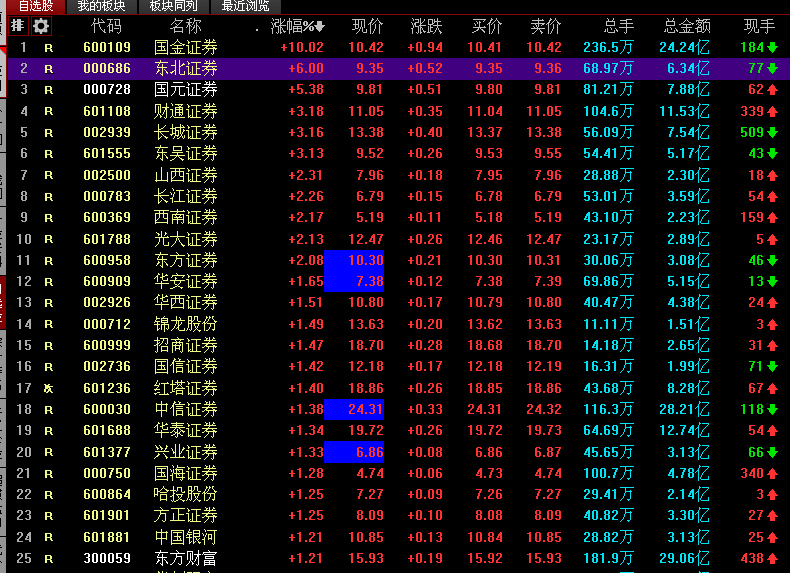The image size is (790, 573).
Task: Click the red up arrow on 财通证券 row
Action: (773, 112)
